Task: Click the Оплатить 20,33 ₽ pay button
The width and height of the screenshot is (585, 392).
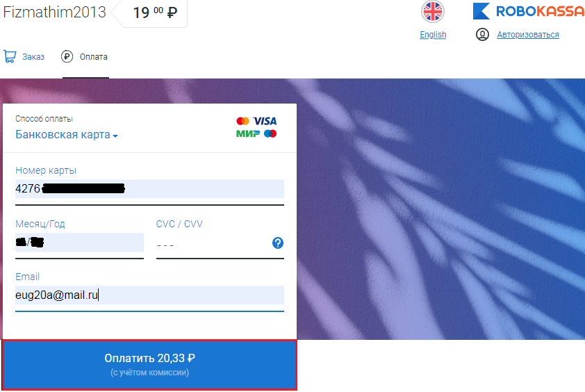Action: tap(149, 365)
